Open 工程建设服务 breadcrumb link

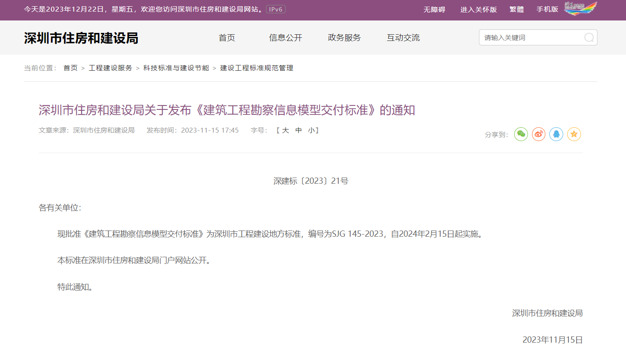[x=110, y=68]
